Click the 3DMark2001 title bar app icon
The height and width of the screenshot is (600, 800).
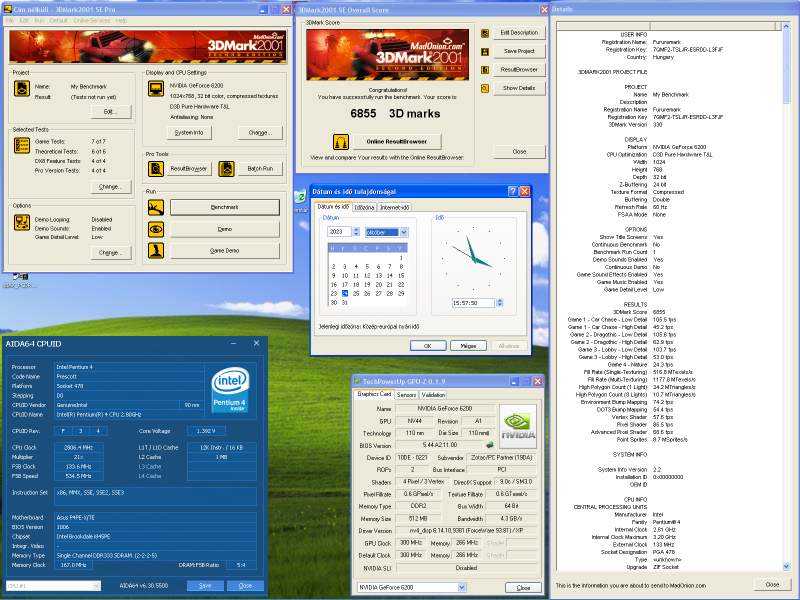[8, 9]
